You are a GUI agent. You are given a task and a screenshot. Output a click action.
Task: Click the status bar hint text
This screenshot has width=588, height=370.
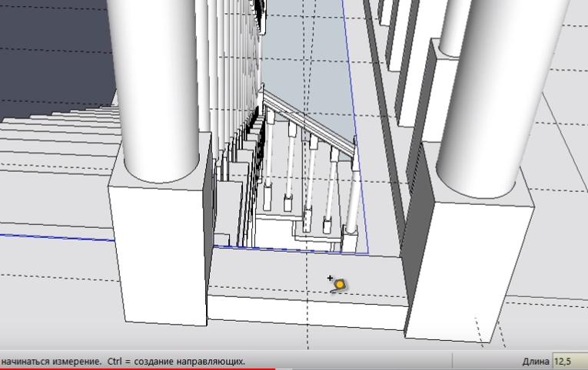(x=123, y=361)
